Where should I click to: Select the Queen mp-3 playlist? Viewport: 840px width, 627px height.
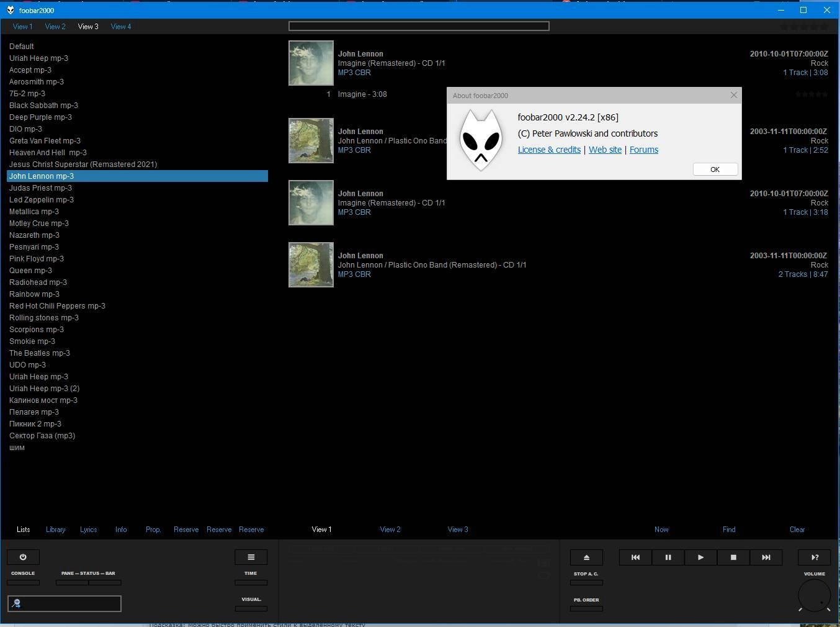[137, 271]
